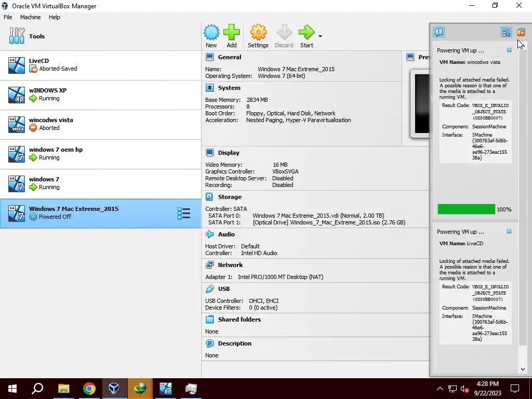Screen dimensions: 532x399
Task: Click the Description section icon
Action: (x=210, y=343)
